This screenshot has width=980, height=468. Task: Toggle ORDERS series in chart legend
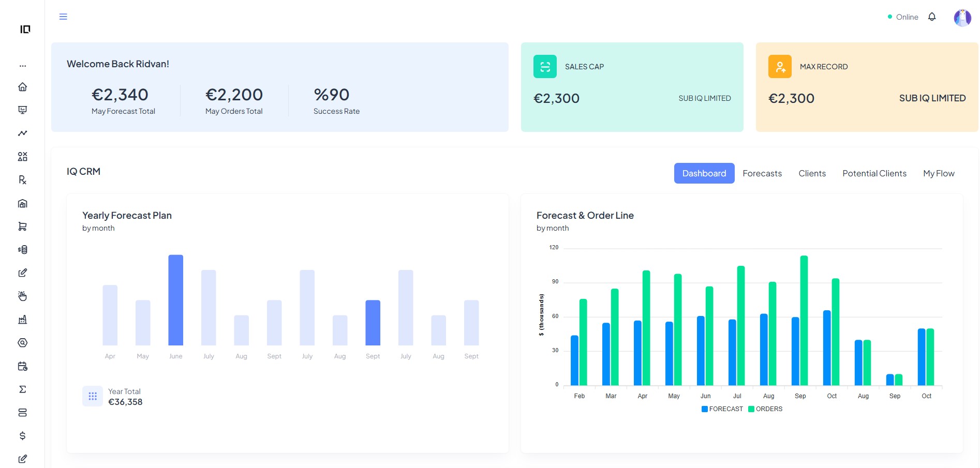pyautogui.click(x=765, y=409)
